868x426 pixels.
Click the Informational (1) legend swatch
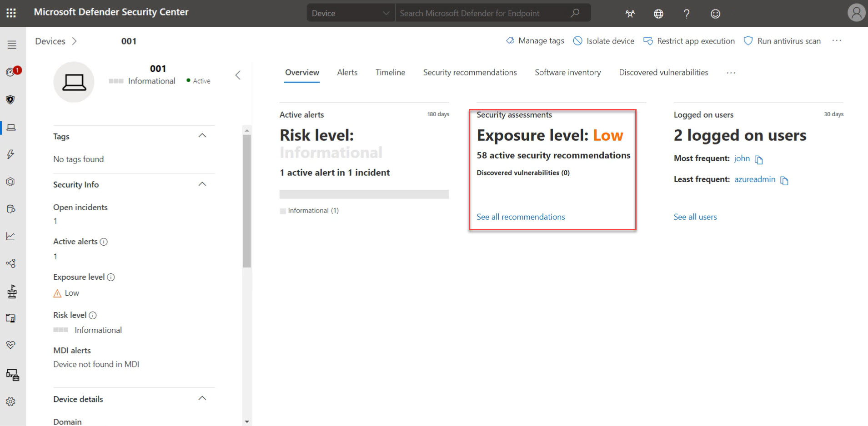(x=283, y=211)
